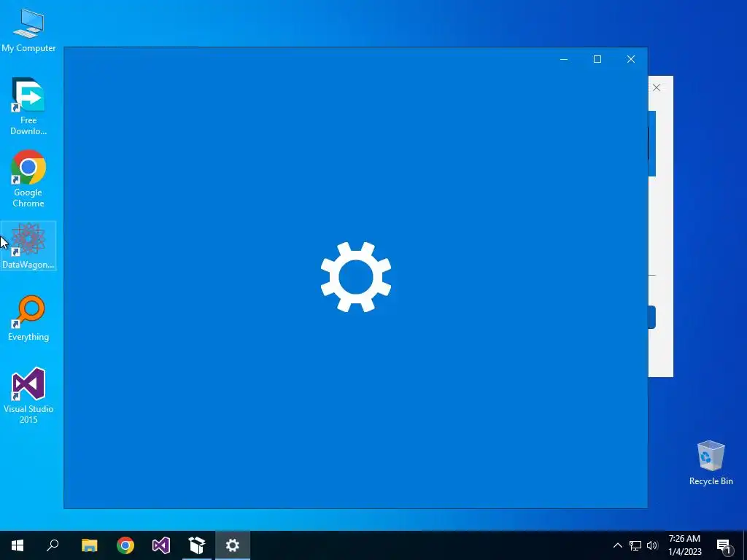Launch Chrome from the taskbar
Screen dimensions: 747x560
(125, 545)
